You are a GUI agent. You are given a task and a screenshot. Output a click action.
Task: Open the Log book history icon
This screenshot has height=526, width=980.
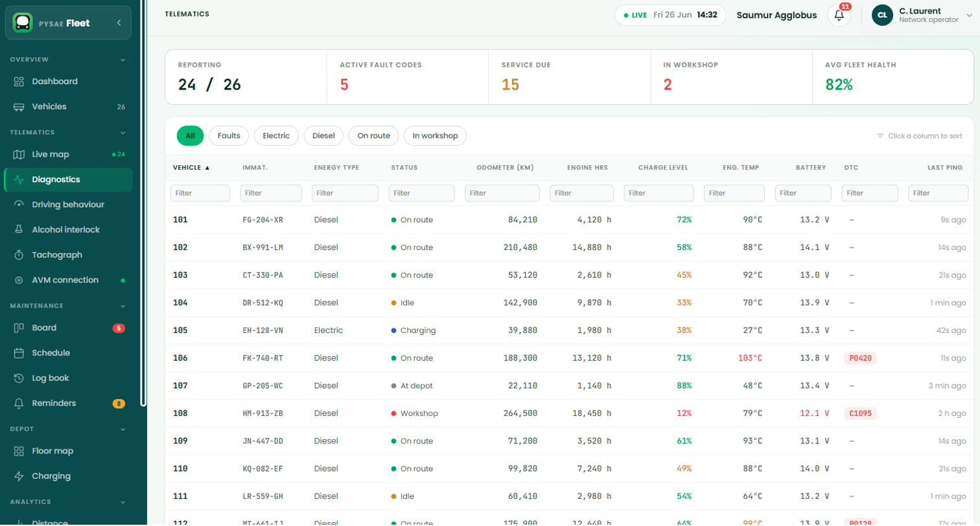click(19, 378)
